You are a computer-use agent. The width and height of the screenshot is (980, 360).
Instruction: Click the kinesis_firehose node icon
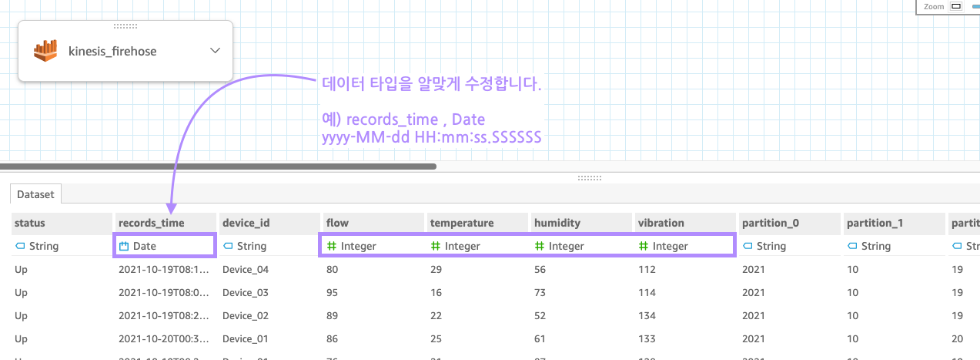pos(45,51)
